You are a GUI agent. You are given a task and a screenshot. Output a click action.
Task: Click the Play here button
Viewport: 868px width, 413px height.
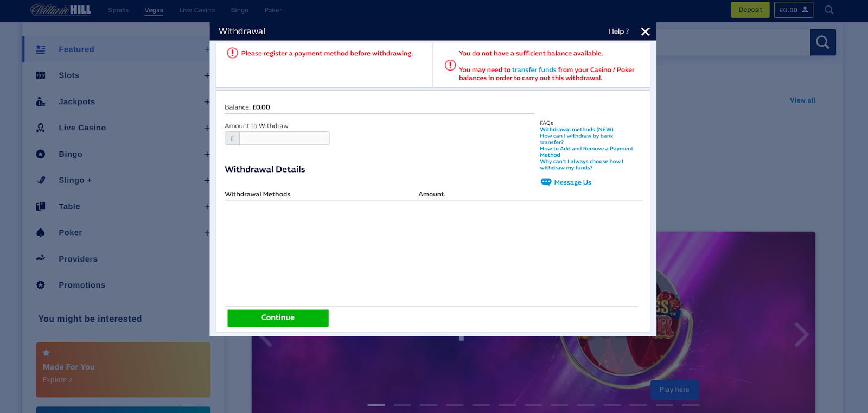pos(674,390)
